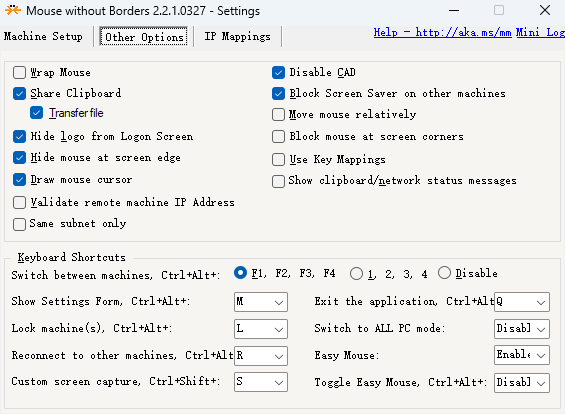
Task: Open the Help aka.ms/mm link
Action: (442, 32)
